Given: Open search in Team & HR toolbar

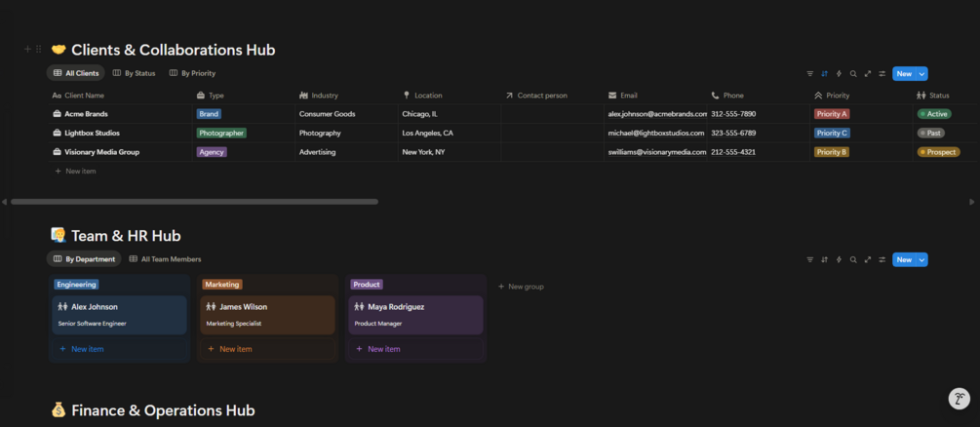Looking at the screenshot, I should click(x=853, y=260).
